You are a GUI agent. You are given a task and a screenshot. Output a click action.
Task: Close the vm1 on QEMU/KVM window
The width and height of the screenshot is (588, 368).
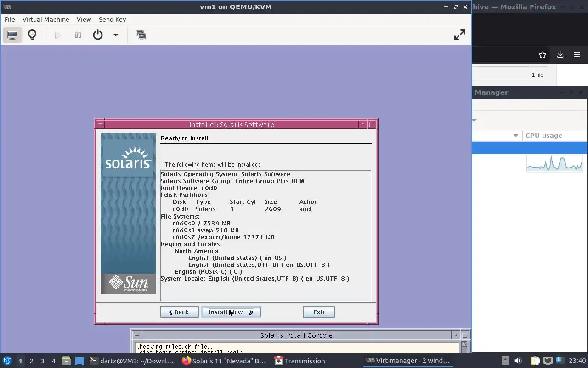[x=465, y=7]
